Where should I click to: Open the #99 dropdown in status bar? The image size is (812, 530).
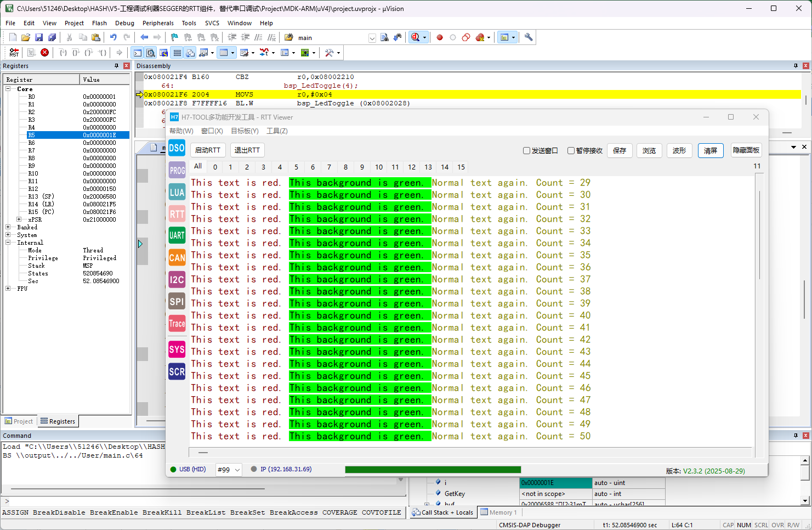tap(229, 470)
